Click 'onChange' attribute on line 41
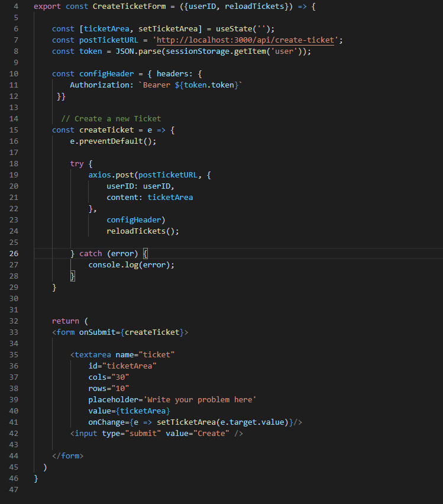The image size is (443, 504). 106,422
